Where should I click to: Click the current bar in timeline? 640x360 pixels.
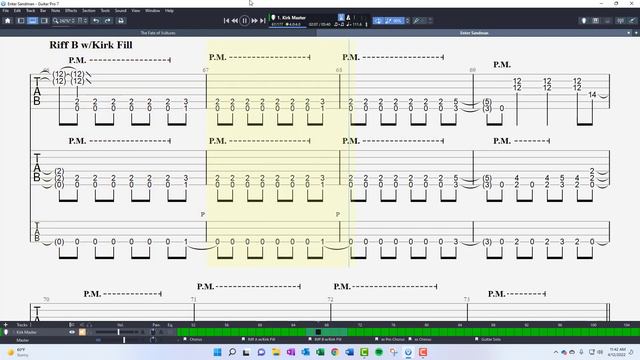point(318,332)
